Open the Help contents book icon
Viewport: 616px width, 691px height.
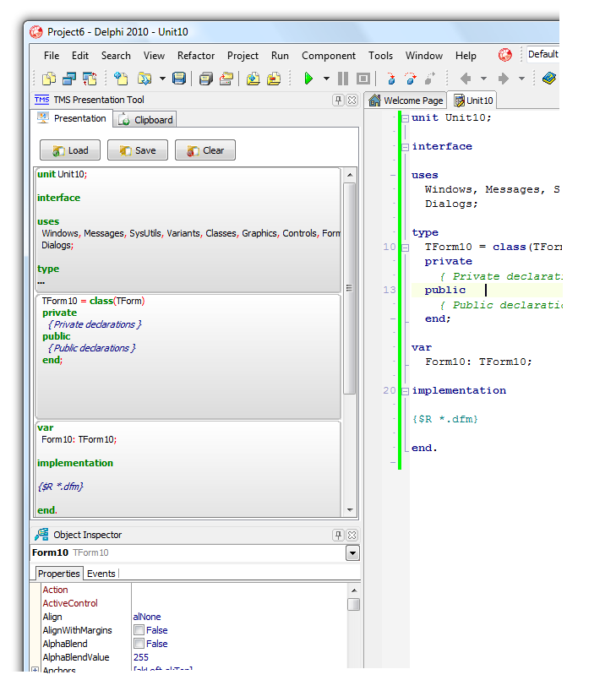point(549,79)
